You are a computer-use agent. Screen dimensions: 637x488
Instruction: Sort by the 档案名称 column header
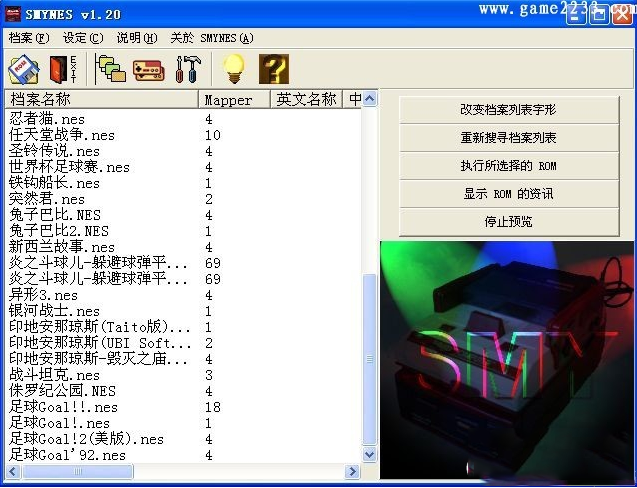click(x=102, y=99)
